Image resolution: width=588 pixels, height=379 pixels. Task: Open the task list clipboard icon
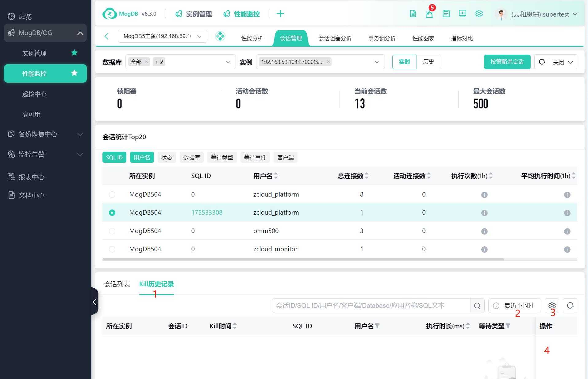446,14
